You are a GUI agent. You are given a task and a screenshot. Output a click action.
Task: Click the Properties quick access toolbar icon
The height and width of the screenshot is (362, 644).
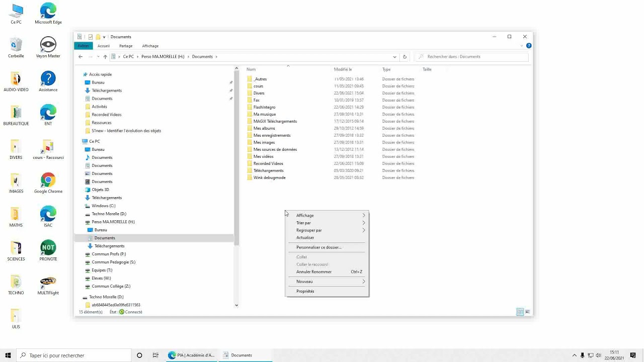click(90, 37)
